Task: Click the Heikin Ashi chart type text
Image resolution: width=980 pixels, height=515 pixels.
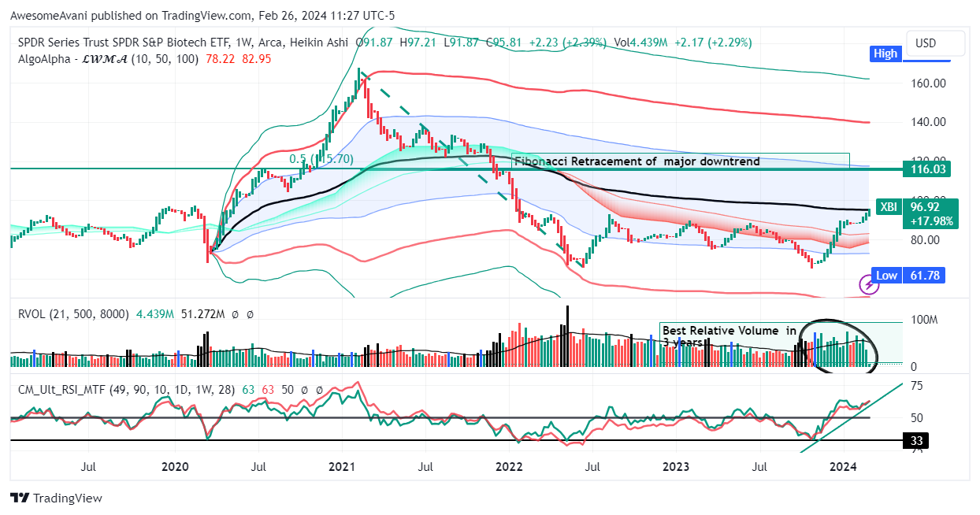Action: pos(320,43)
